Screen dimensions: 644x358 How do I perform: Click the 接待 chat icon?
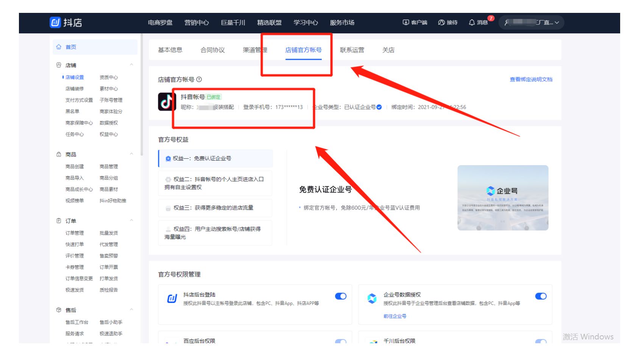tap(441, 22)
